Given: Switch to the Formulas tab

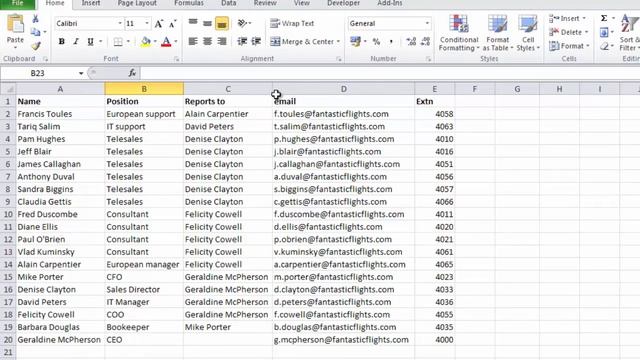Looking at the screenshot, I should [x=189, y=4].
